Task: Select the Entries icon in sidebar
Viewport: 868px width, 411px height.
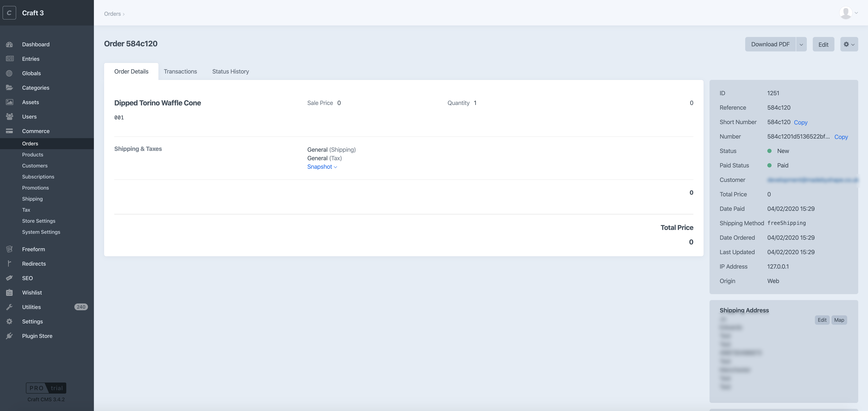Action: pyautogui.click(x=9, y=59)
